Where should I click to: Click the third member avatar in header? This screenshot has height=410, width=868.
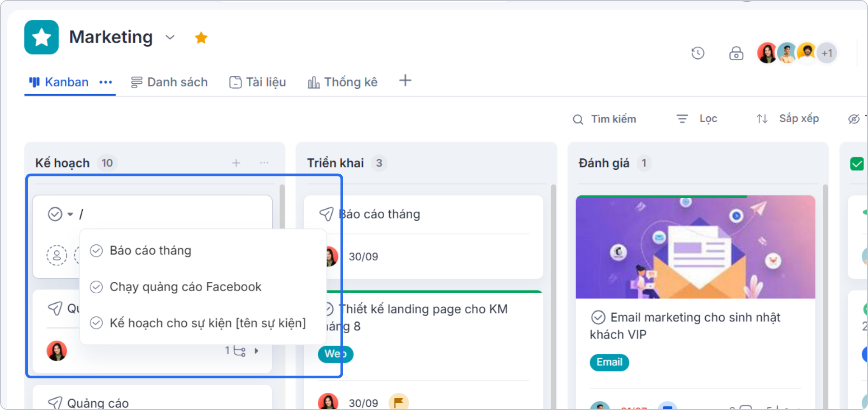pyautogui.click(x=807, y=53)
